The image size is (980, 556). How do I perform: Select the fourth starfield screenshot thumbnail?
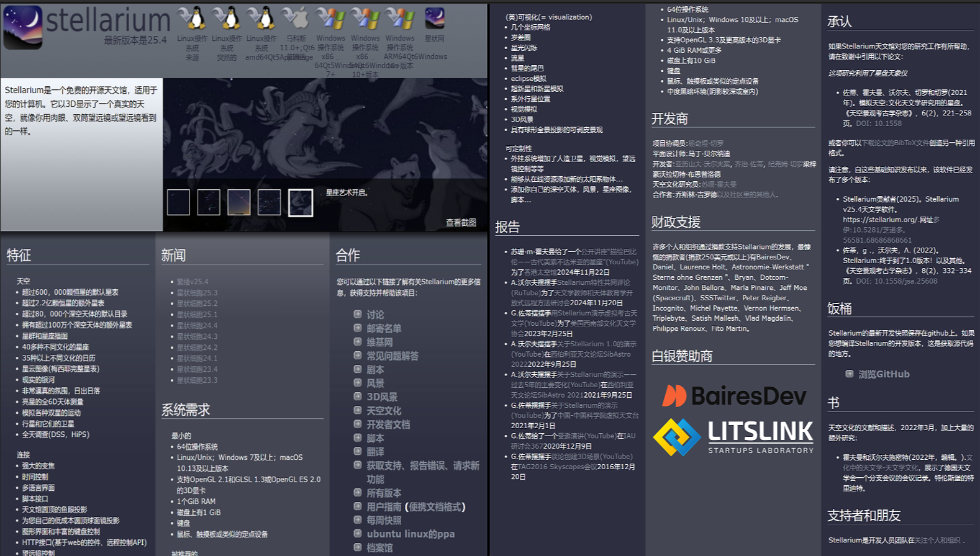pyautogui.click(x=270, y=202)
